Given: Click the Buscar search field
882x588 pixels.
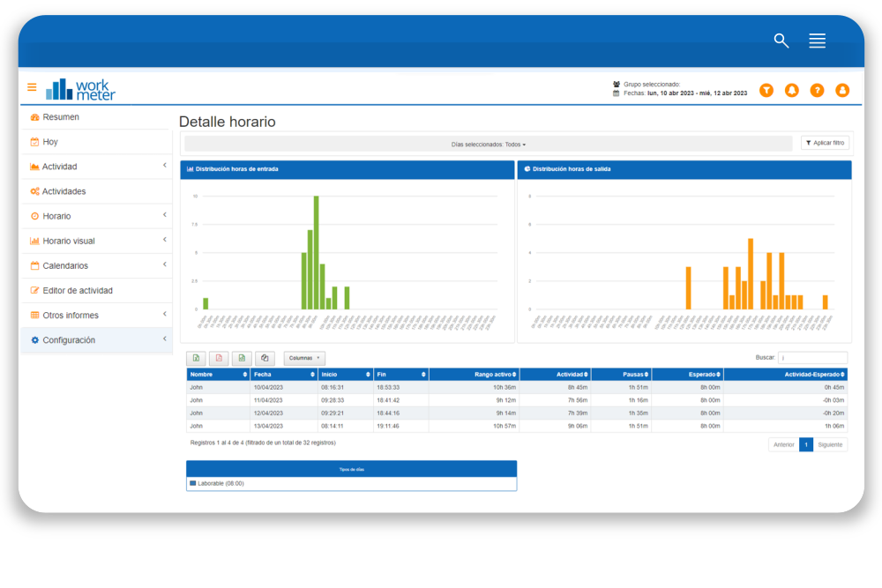Looking at the screenshot, I should tap(812, 358).
